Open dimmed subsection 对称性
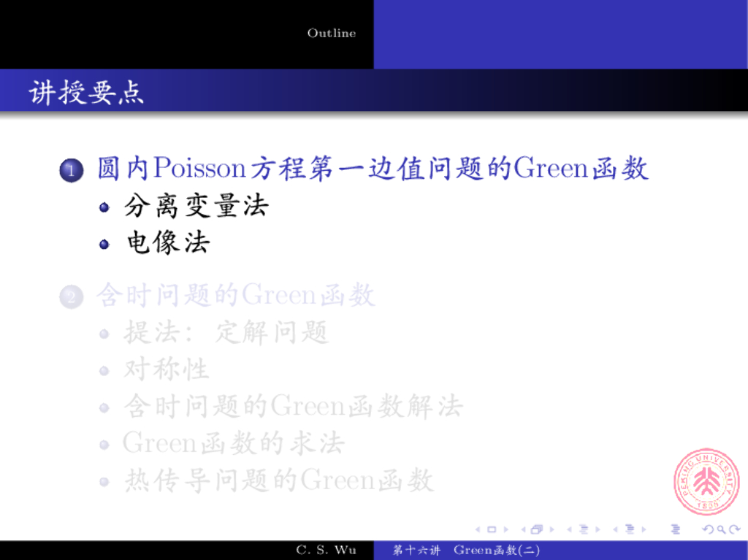Image resolution: width=748 pixels, height=560 pixels. 167,369
